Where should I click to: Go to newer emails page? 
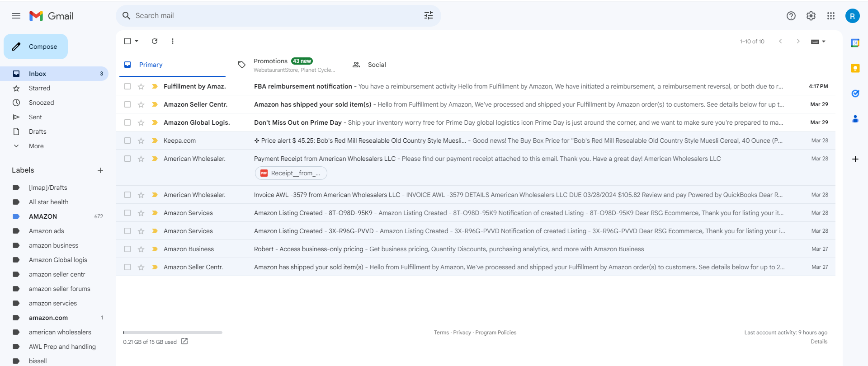click(780, 41)
